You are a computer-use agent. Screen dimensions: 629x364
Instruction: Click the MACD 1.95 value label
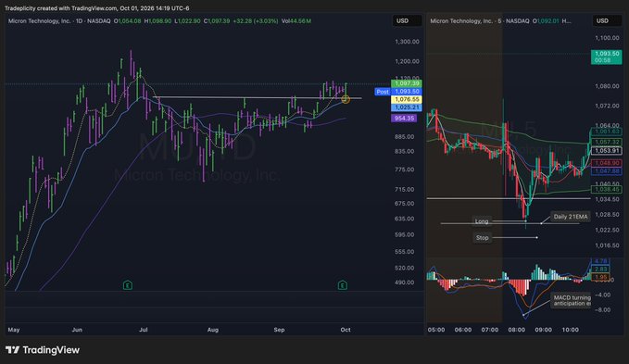(600, 278)
